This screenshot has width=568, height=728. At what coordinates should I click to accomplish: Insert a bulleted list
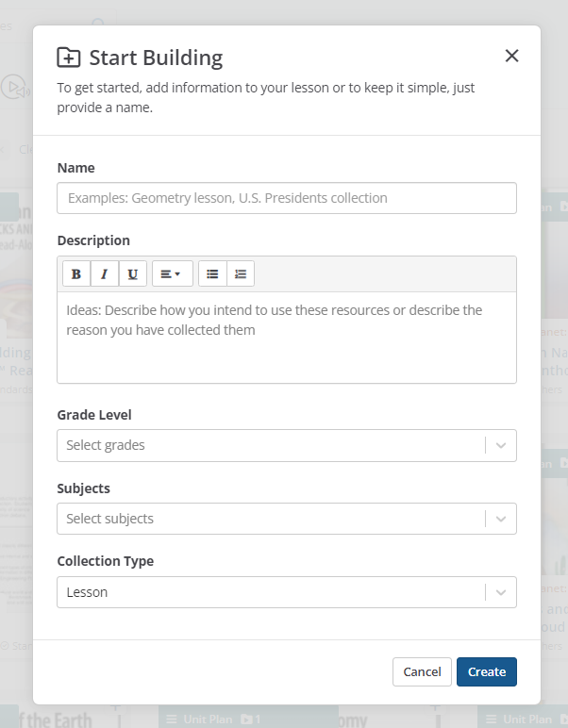(212, 274)
